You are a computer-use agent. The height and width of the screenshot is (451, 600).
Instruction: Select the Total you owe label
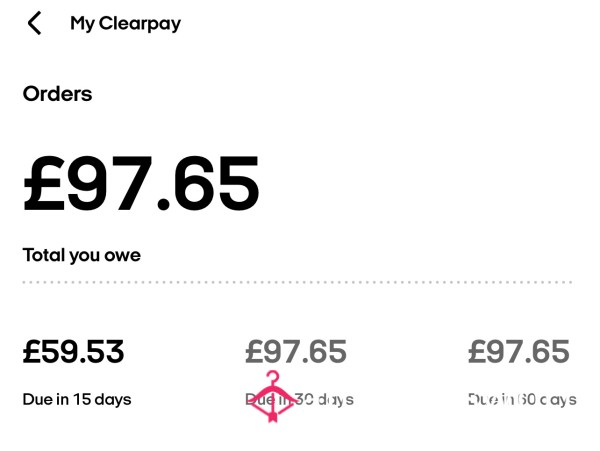[82, 256]
